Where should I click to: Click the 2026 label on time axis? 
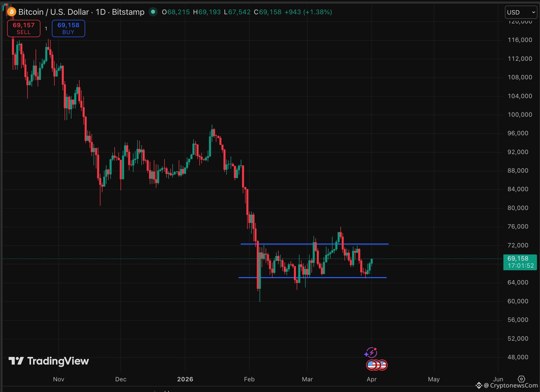(185, 379)
